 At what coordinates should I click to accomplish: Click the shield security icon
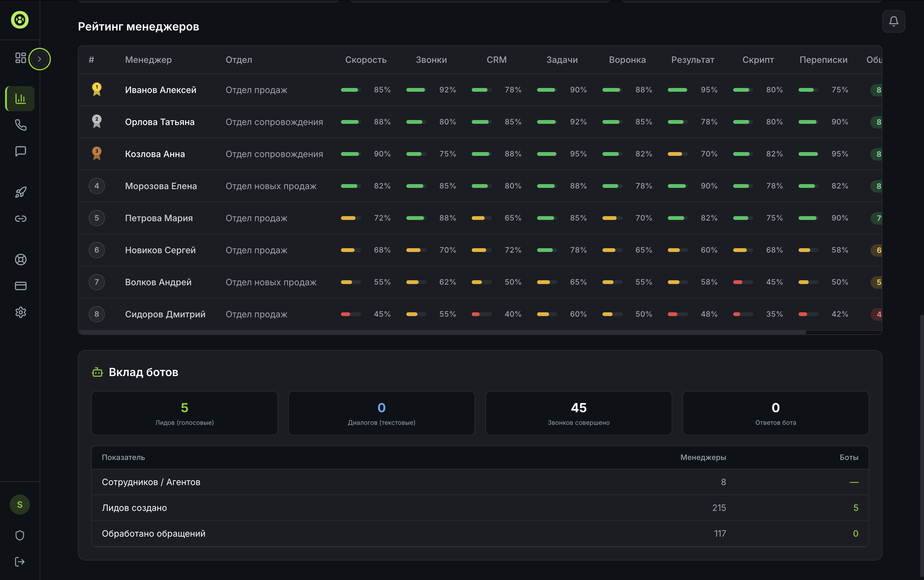(x=19, y=535)
